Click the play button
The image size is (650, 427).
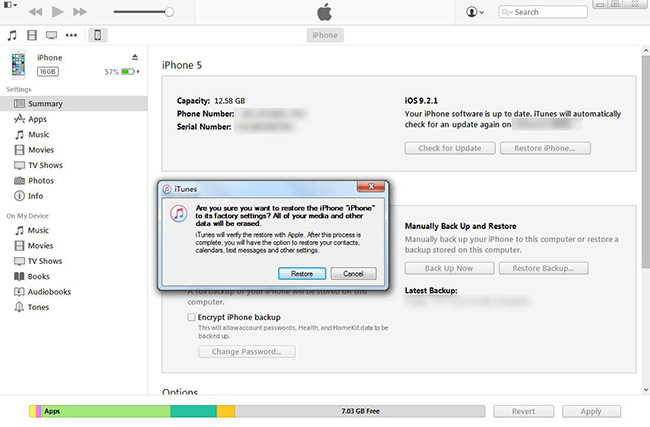pyautogui.click(x=58, y=12)
